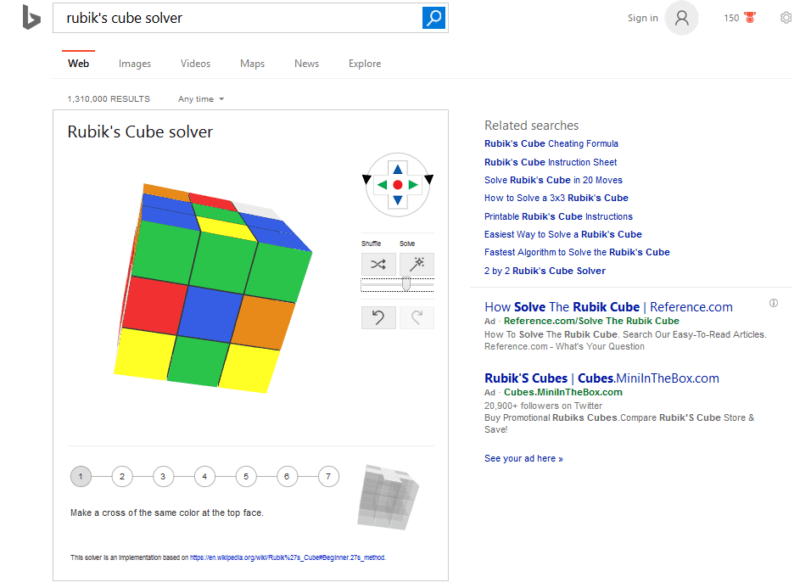Screen dimensions: 800x588
Task: Select step 7 circle in solver steps
Action: click(x=328, y=476)
